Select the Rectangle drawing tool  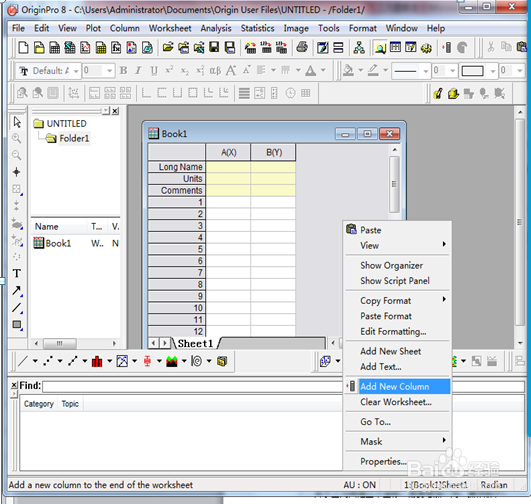(x=17, y=324)
